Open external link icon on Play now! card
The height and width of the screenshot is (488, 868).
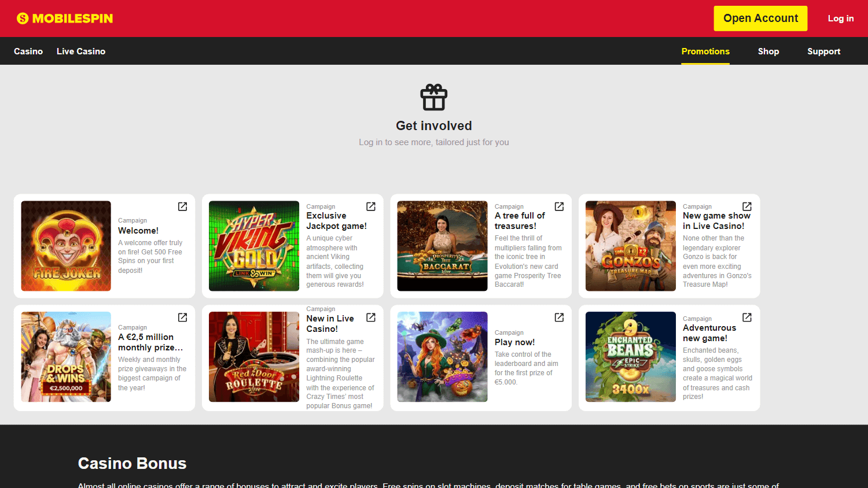tap(559, 317)
